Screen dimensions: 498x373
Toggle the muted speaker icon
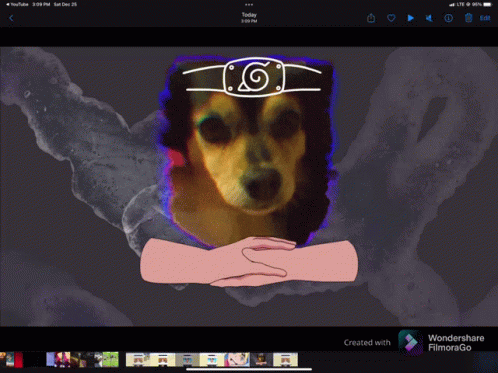(429, 18)
